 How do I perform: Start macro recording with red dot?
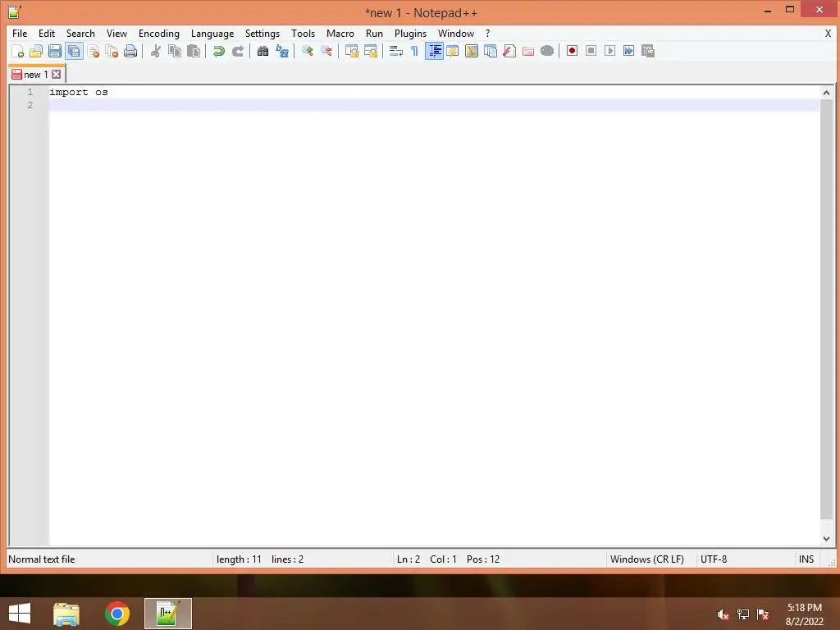click(572, 51)
